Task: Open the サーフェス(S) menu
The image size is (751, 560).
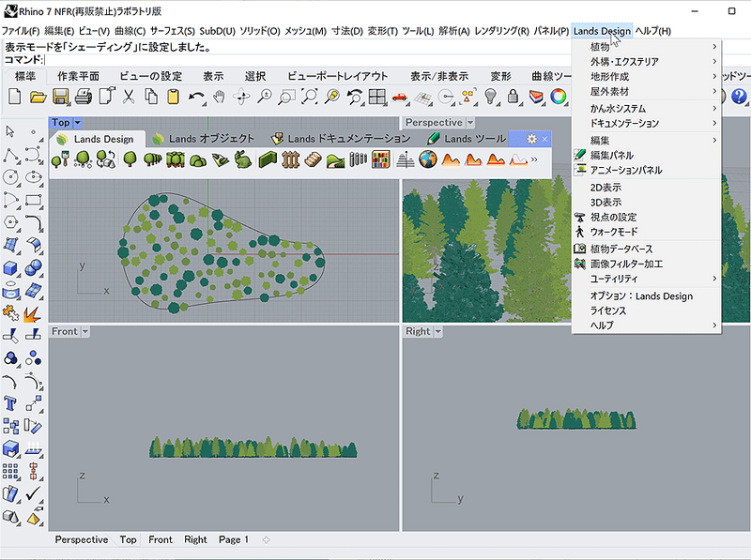Action: click(x=173, y=31)
